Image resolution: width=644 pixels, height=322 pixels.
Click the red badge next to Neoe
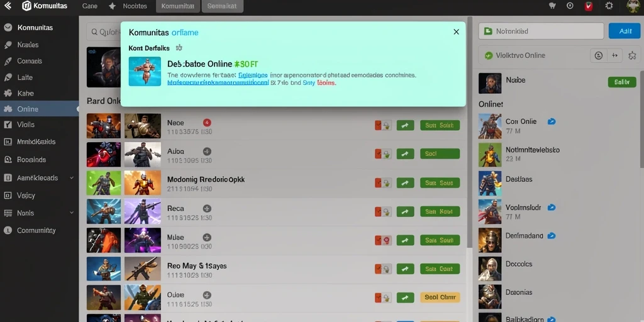click(x=207, y=123)
